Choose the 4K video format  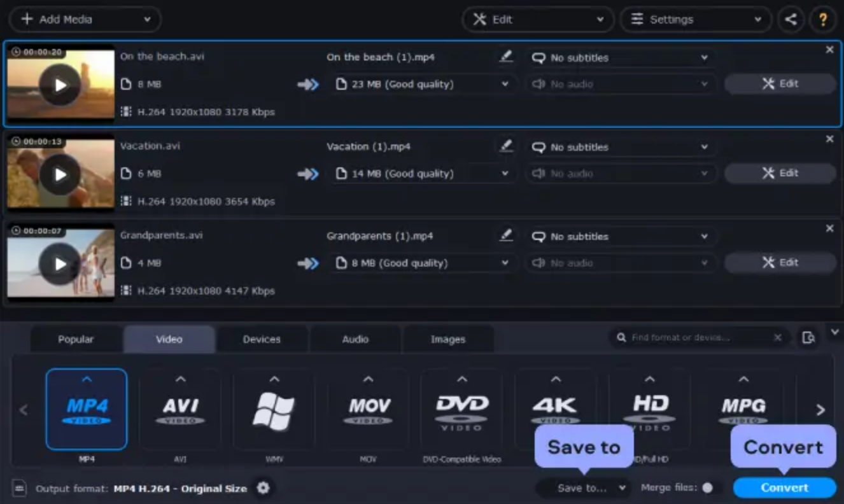(x=555, y=409)
